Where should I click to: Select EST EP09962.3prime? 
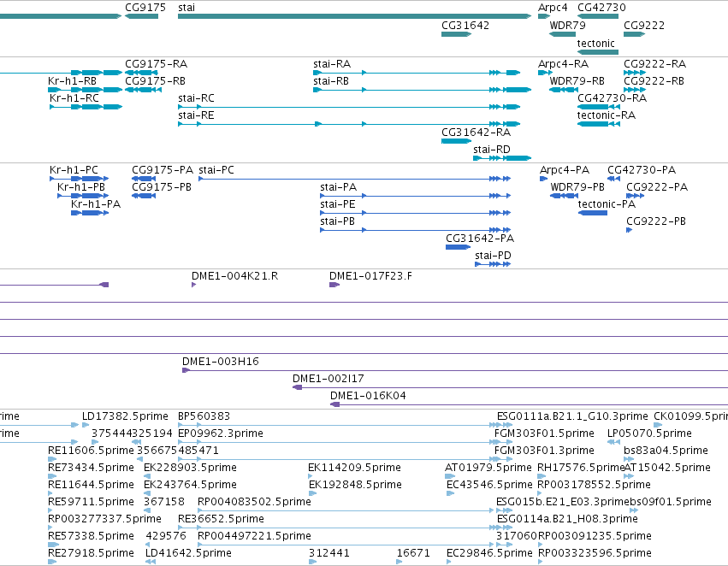coord(346,442)
